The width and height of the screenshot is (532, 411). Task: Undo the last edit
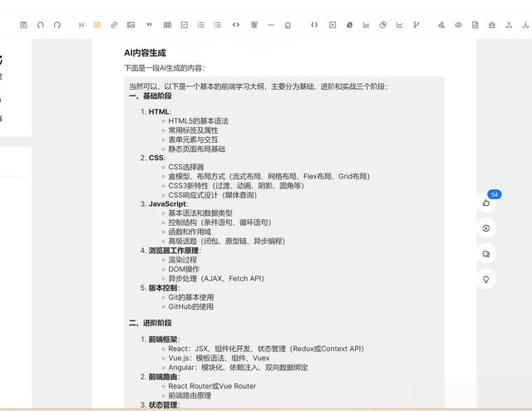click(41, 25)
